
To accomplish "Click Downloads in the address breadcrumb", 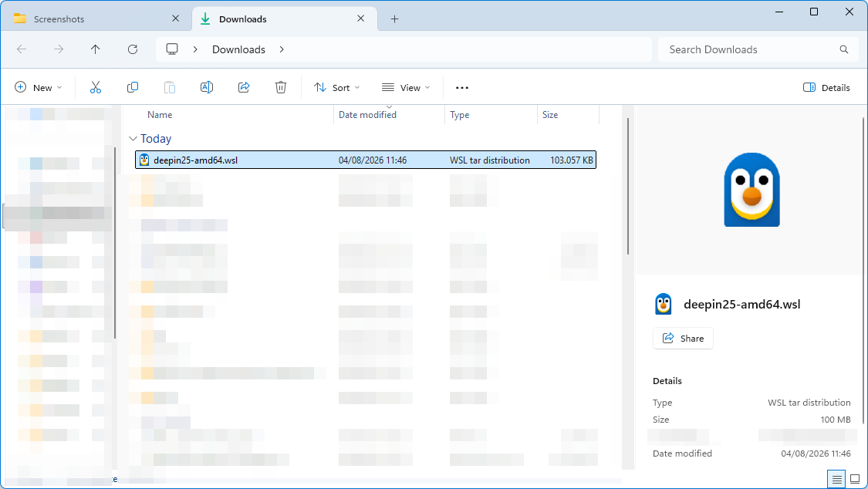I will tap(238, 49).
